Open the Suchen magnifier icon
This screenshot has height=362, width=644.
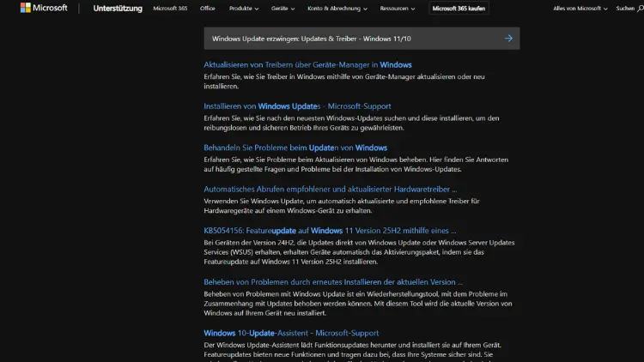[x=641, y=9]
